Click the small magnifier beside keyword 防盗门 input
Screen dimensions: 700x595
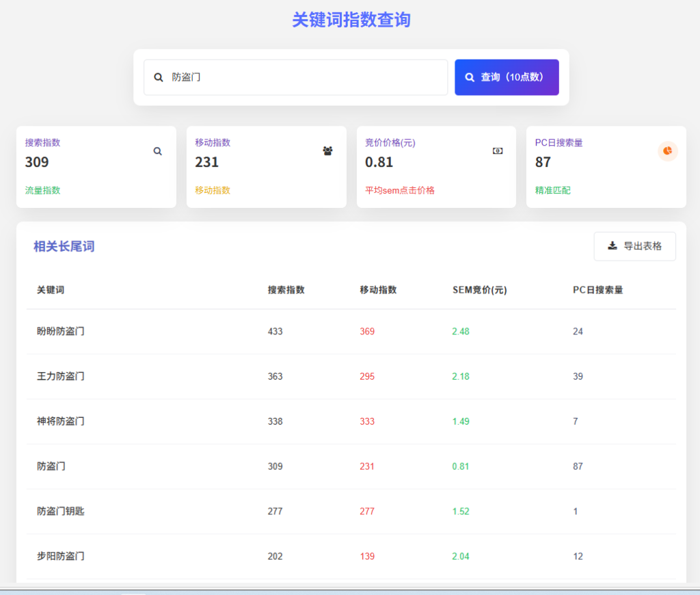pos(158,77)
